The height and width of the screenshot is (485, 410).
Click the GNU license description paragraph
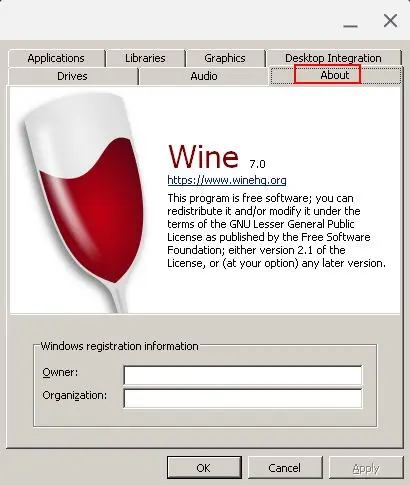277,231
